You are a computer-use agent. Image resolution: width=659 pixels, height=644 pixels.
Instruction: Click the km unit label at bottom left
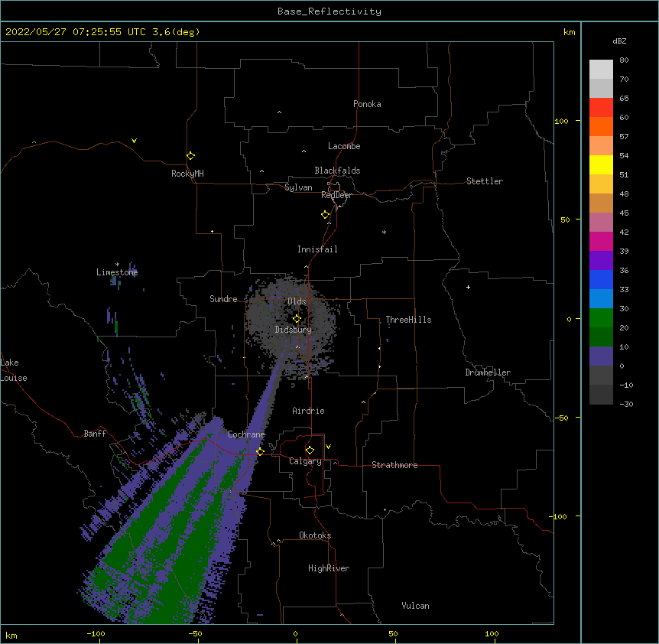(11, 635)
